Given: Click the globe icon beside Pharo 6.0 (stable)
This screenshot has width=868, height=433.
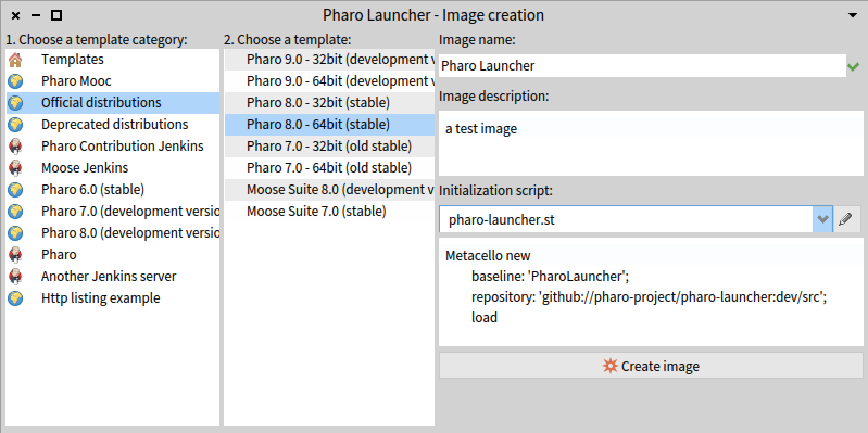Looking at the screenshot, I should click(15, 190).
